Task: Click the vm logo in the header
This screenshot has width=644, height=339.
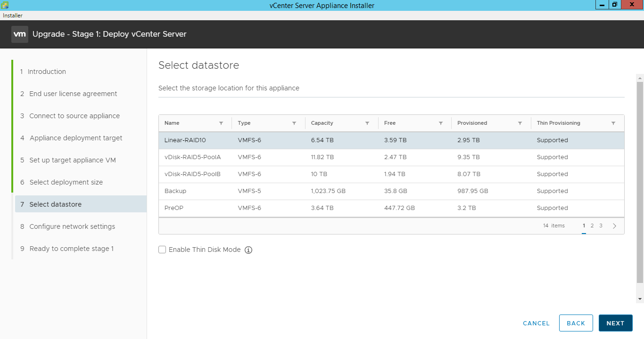Action: 19,34
